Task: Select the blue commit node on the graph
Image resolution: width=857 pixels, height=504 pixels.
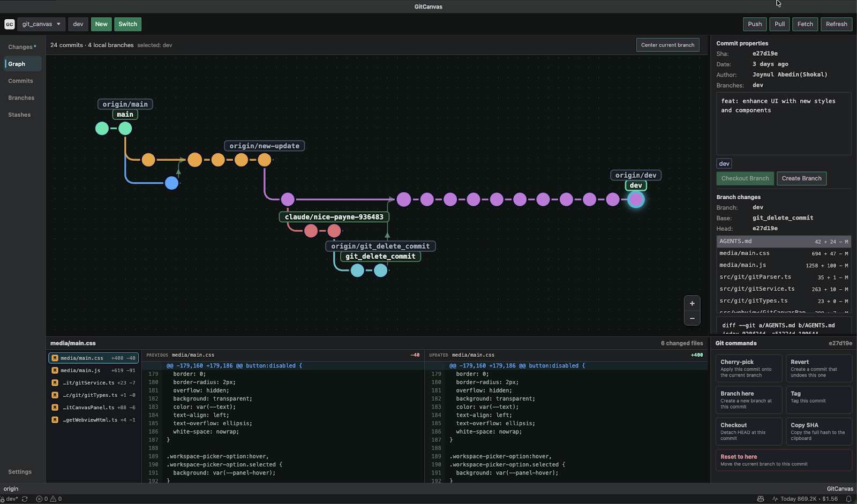Action: [x=171, y=183]
